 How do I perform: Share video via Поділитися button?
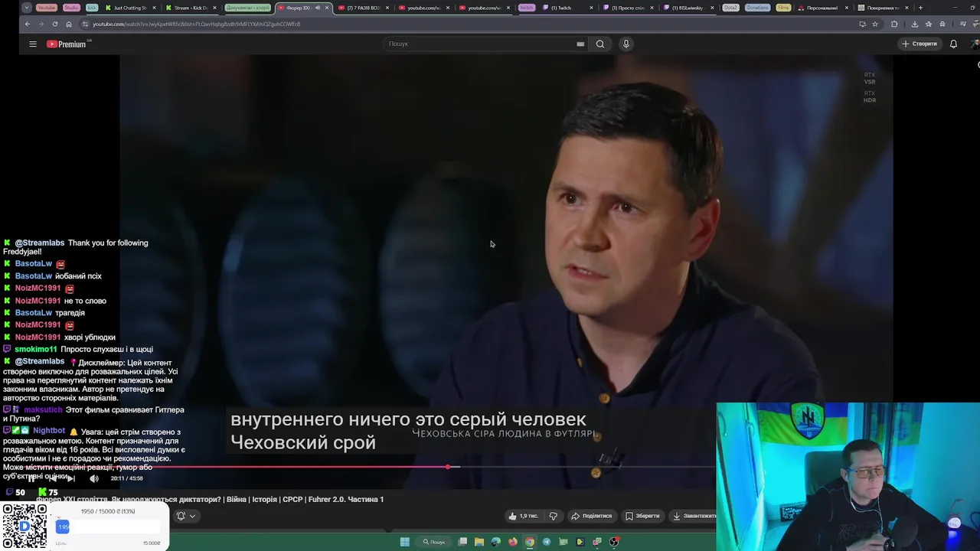592,516
